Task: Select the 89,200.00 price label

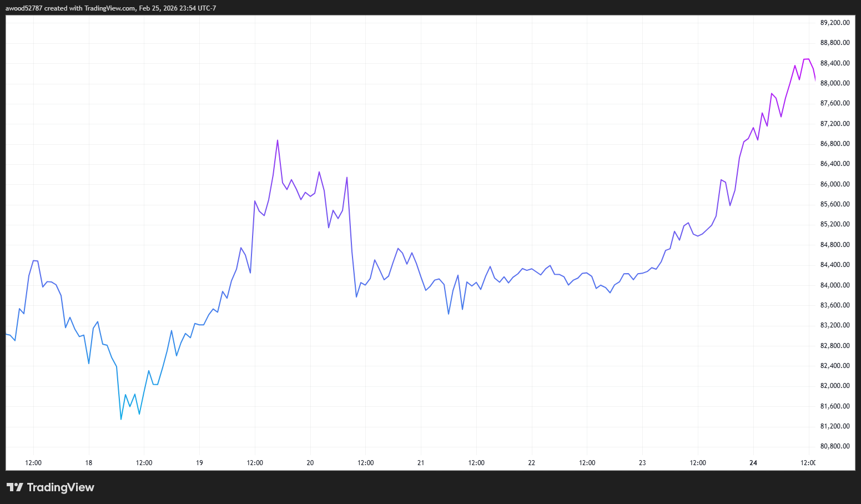Action: [x=835, y=22]
